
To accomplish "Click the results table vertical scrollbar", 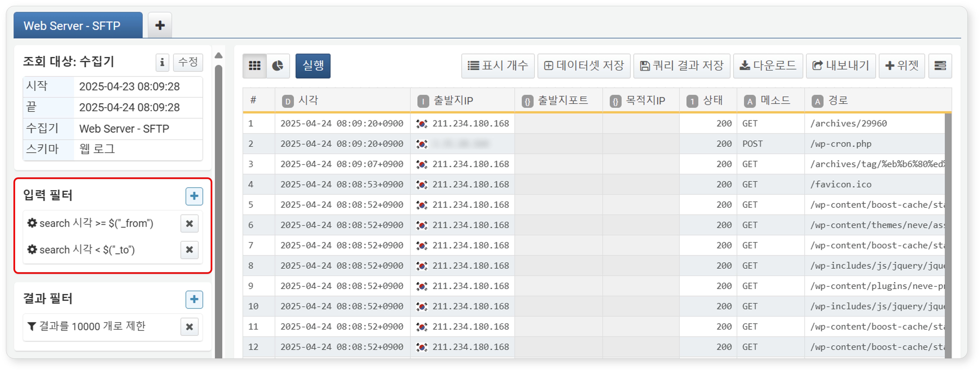I will [x=948, y=236].
